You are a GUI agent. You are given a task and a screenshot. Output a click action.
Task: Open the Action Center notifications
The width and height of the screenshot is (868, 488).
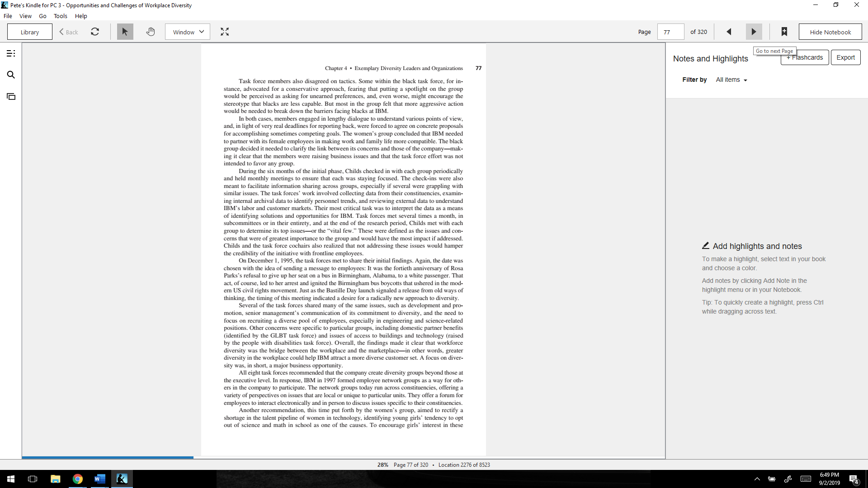pyautogui.click(x=854, y=479)
